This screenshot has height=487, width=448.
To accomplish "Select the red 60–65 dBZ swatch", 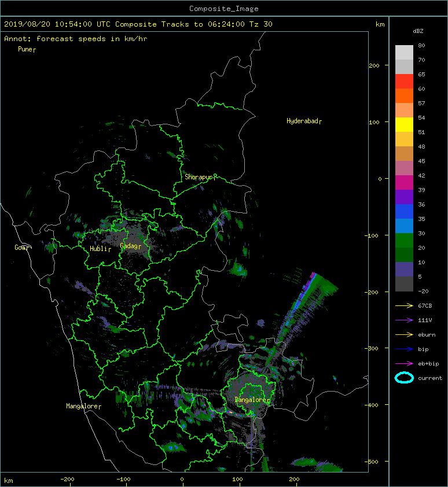I will [x=404, y=82].
